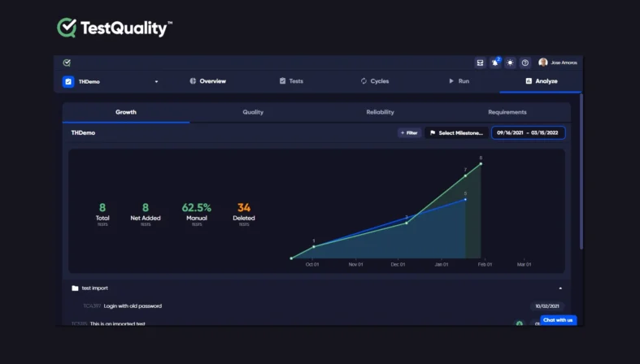Open the Select Milestone dropdown

[456, 132]
